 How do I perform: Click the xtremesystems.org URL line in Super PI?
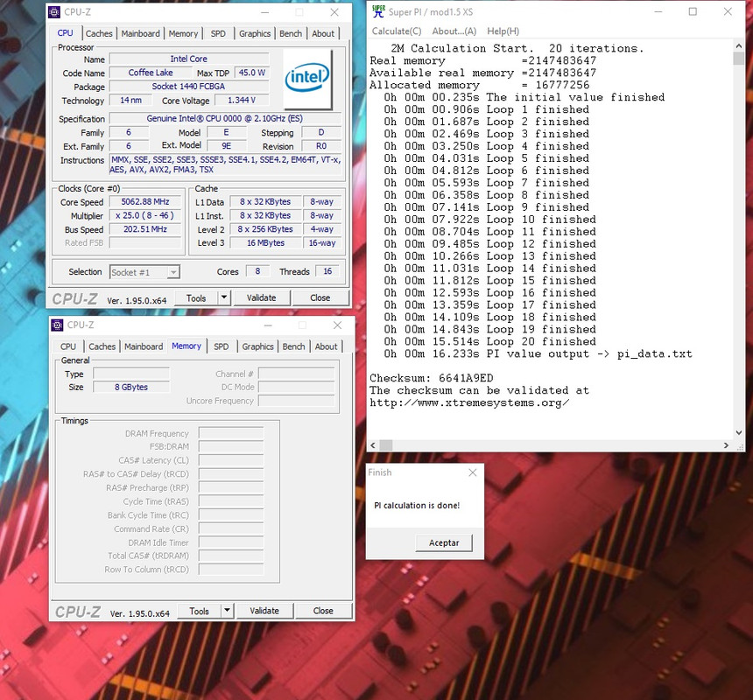[469, 402]
